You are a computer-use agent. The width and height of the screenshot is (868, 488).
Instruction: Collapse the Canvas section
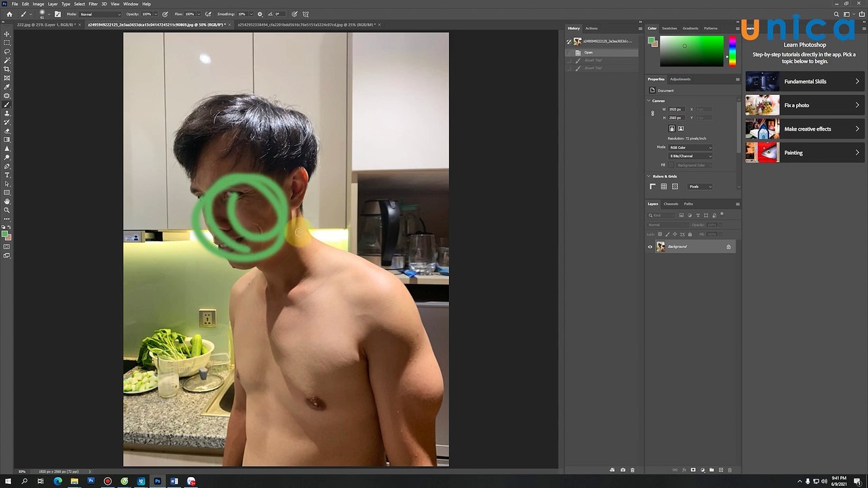pyautogui.click(x=649, y=101)
